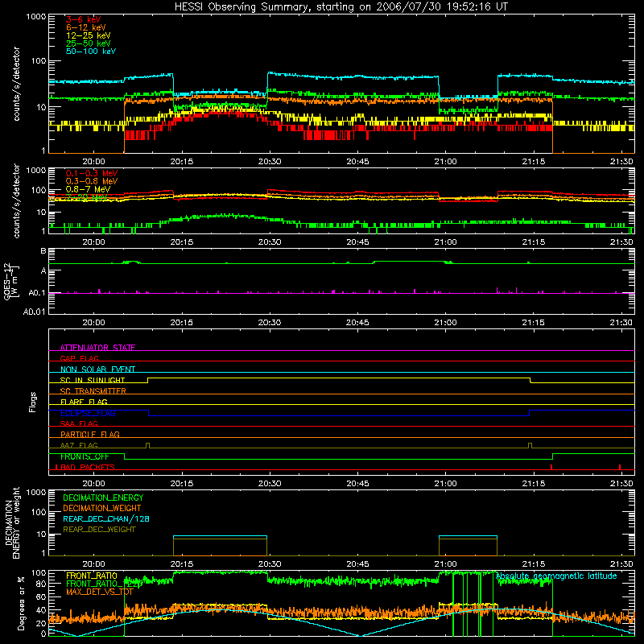Click the Flags vertical axis title
644x644 pixels.
33,402
